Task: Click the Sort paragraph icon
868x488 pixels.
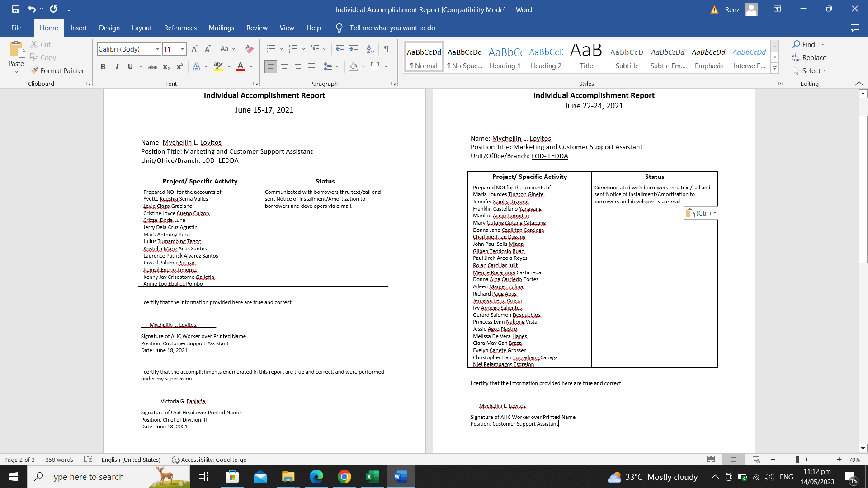Action: 370,49
